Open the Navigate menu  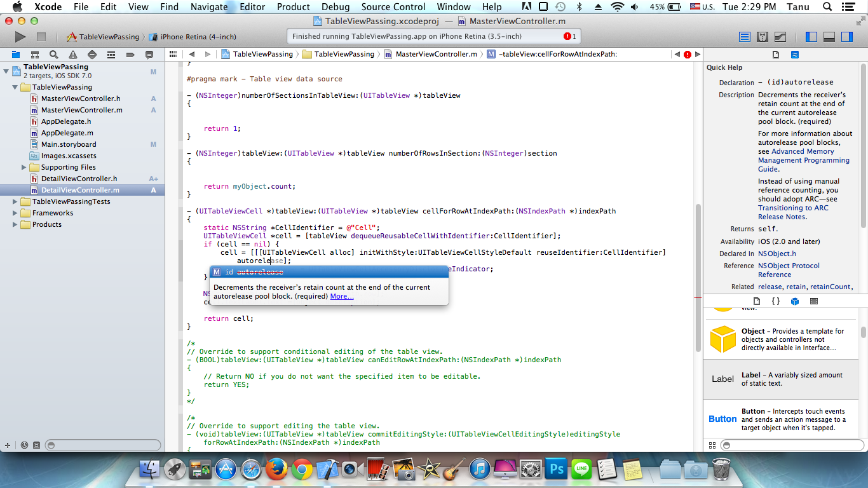click(x=209, y=7)
